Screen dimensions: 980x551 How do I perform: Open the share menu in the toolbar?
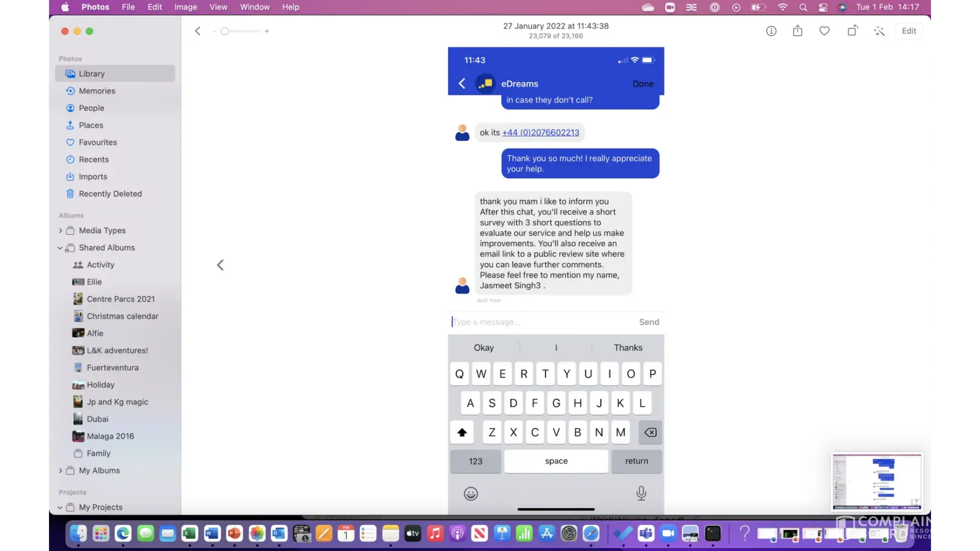click(x=798, y=31)
